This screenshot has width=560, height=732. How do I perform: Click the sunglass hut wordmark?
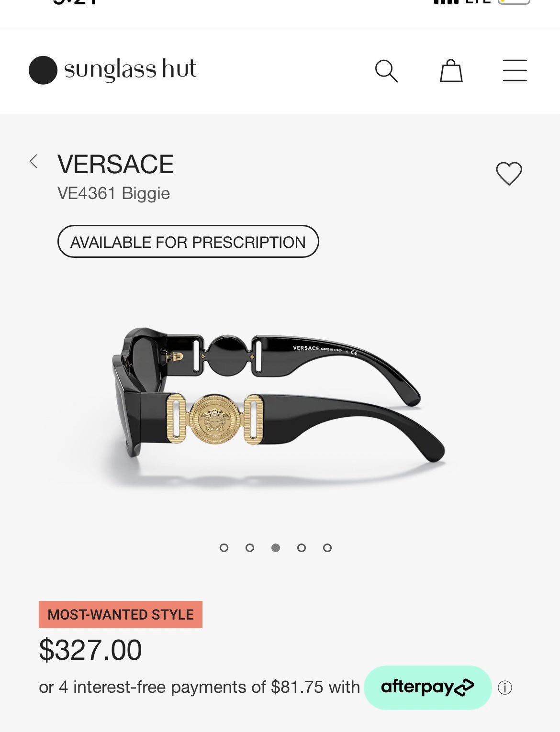[130, 70]
